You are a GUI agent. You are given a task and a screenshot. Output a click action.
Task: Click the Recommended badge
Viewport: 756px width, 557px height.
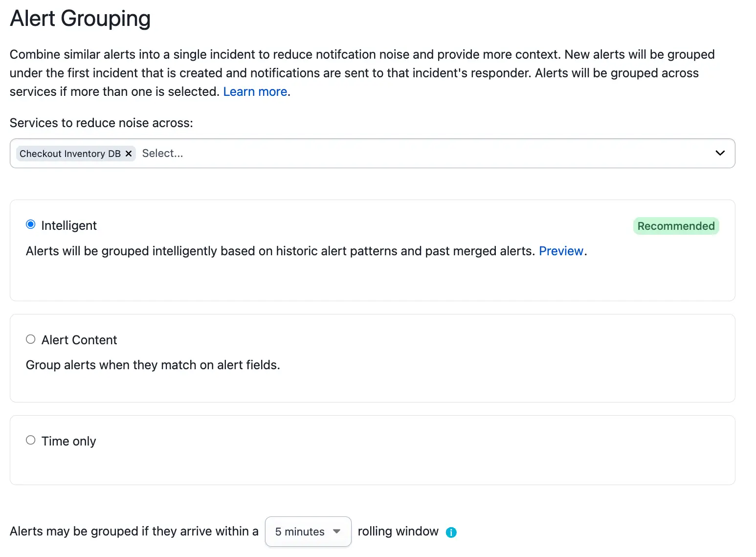(x=676, y=226)
